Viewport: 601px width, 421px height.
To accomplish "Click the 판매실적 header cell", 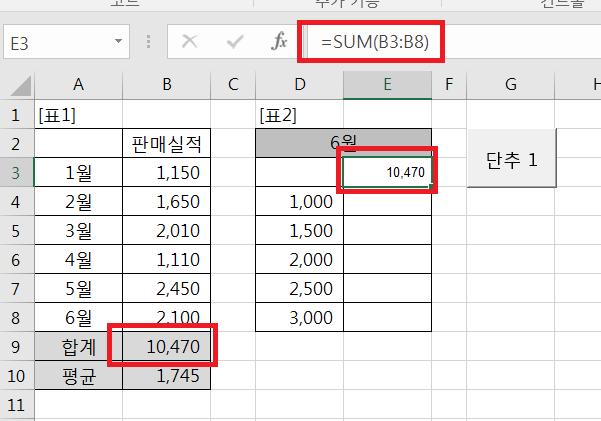I will [166, 143].
